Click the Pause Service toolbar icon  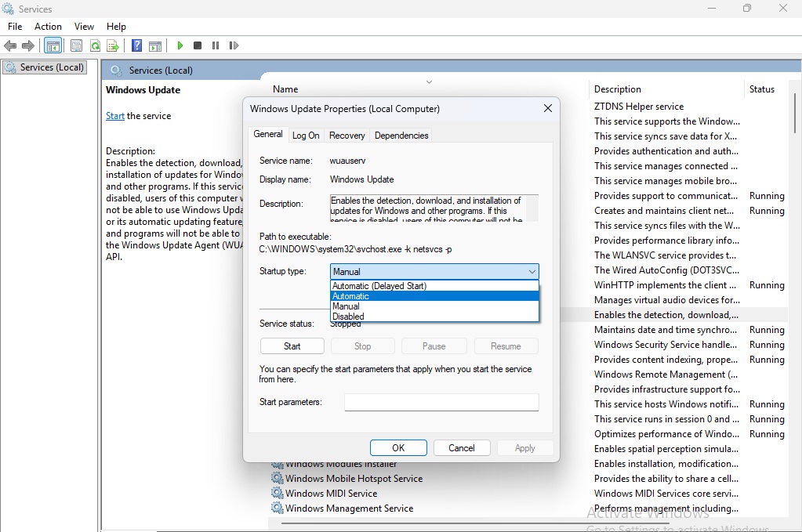pyautogui.click(x=216, y=45)
